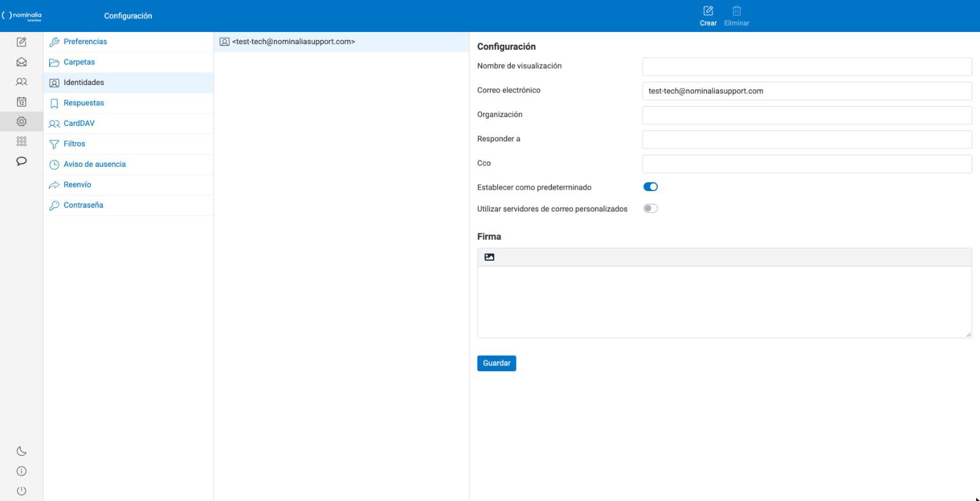Open the Filtros section
980x501 pixels.
pos(128,144)
